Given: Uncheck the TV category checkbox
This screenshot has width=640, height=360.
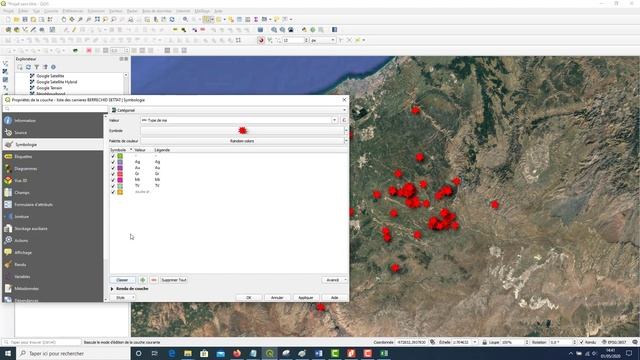Looking at the screenshot, I should coord(113,186).
